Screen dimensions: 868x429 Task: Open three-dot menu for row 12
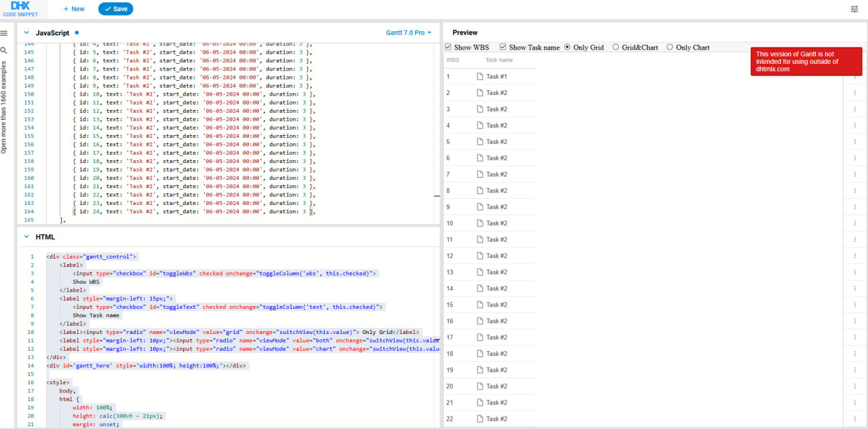(854, 256)
